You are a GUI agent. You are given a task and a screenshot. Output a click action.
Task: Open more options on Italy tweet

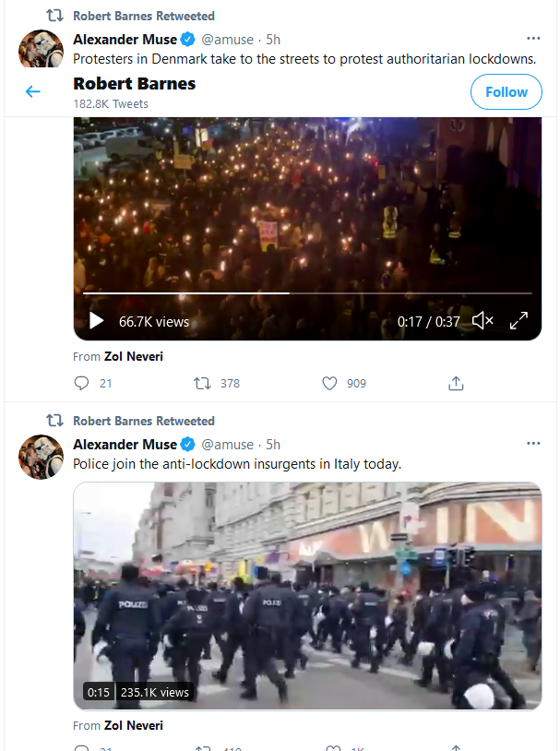[x=532, y=444]
